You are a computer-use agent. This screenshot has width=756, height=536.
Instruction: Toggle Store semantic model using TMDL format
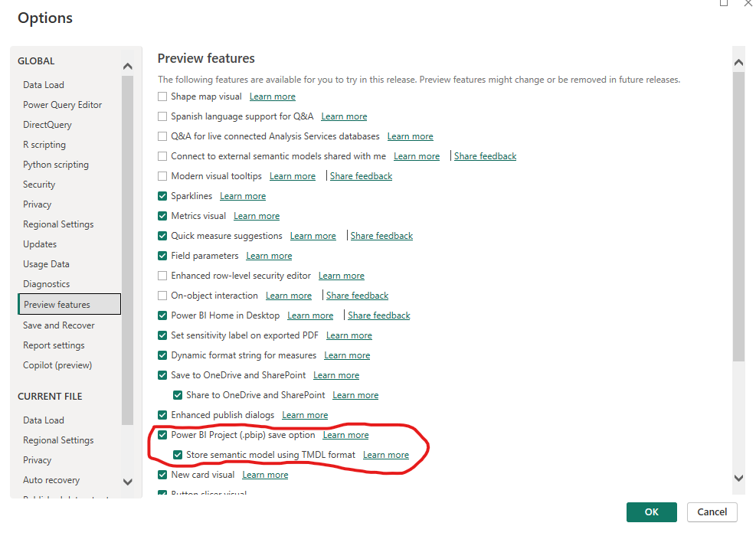[x=178, y=455]
